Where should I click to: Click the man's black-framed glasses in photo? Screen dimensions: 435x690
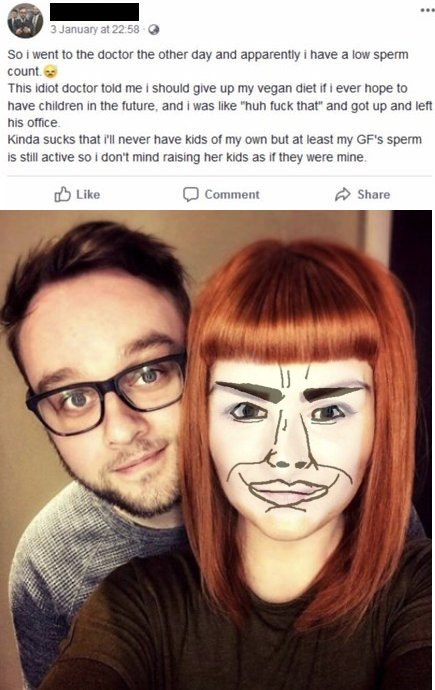point(106,393)
